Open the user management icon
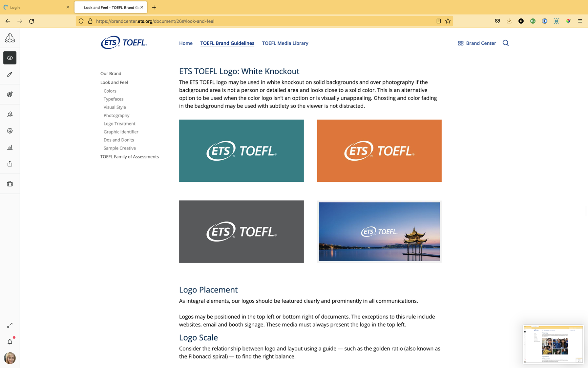The image size is (588, 368). click(10, 114)
